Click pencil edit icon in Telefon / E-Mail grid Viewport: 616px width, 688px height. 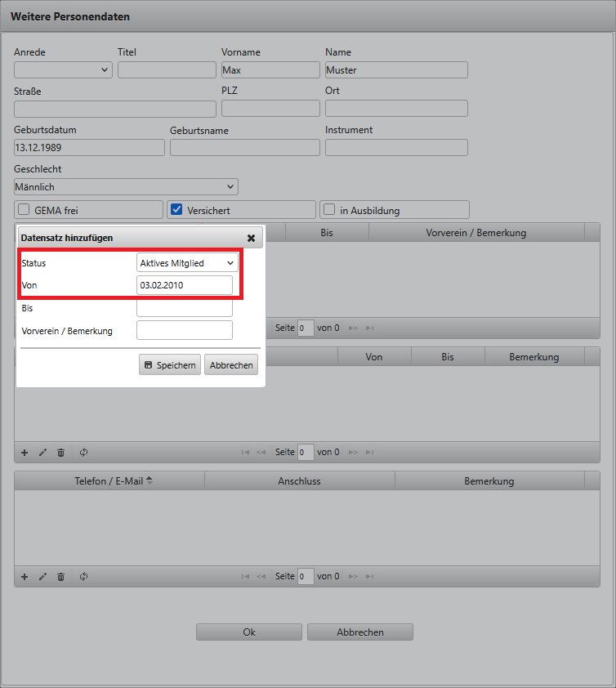pos(42,577)
